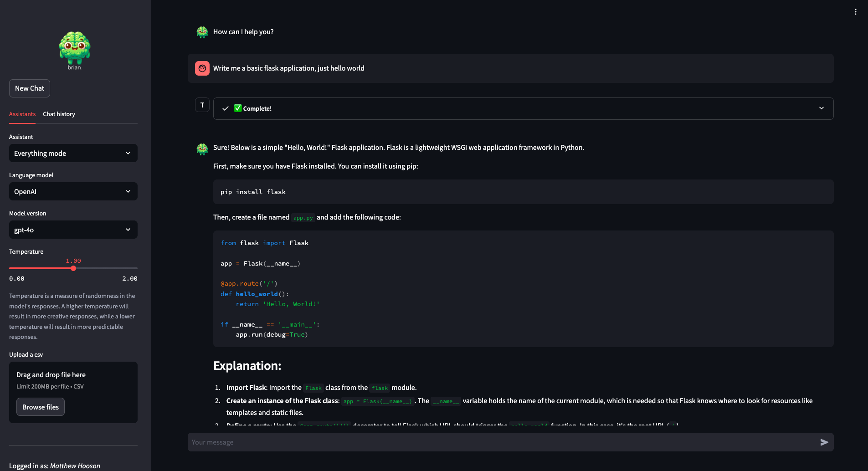The height and width of the screenshot is (471, 868).
Task: Click the Matthew Hooson username
Action: 76,466
